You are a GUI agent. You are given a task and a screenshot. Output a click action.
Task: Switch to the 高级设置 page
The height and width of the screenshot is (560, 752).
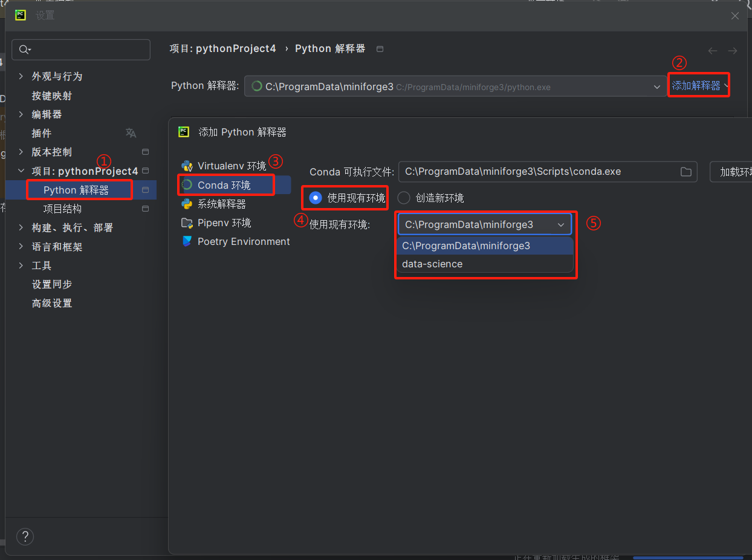click(51, 303)
